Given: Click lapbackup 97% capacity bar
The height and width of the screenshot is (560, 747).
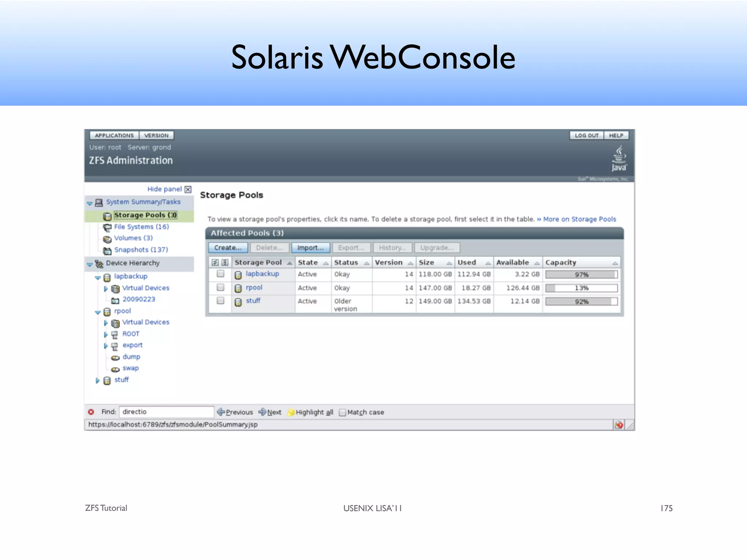Looking at the screenshot, I should (x=581, y=275).
